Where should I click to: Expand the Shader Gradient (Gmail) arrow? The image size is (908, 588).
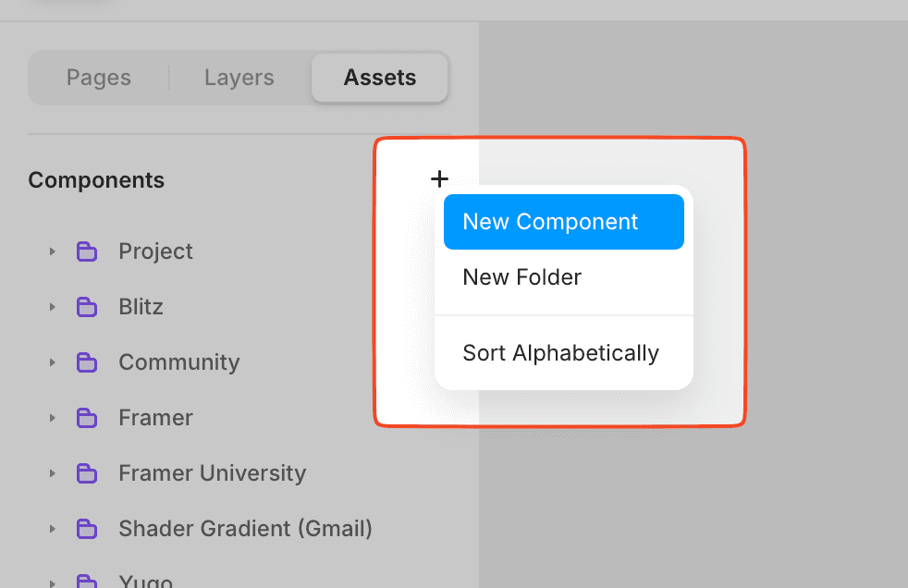click(x=52, y=529)
